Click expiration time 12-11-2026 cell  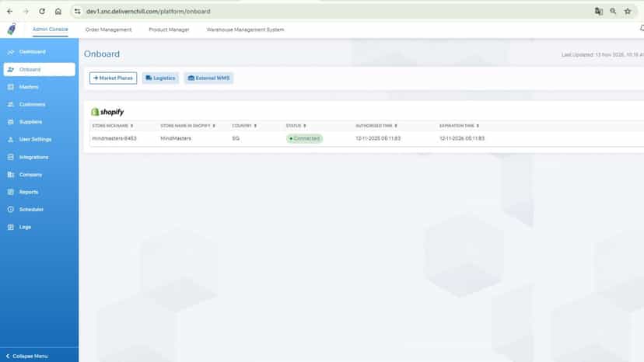pos(462,138)
